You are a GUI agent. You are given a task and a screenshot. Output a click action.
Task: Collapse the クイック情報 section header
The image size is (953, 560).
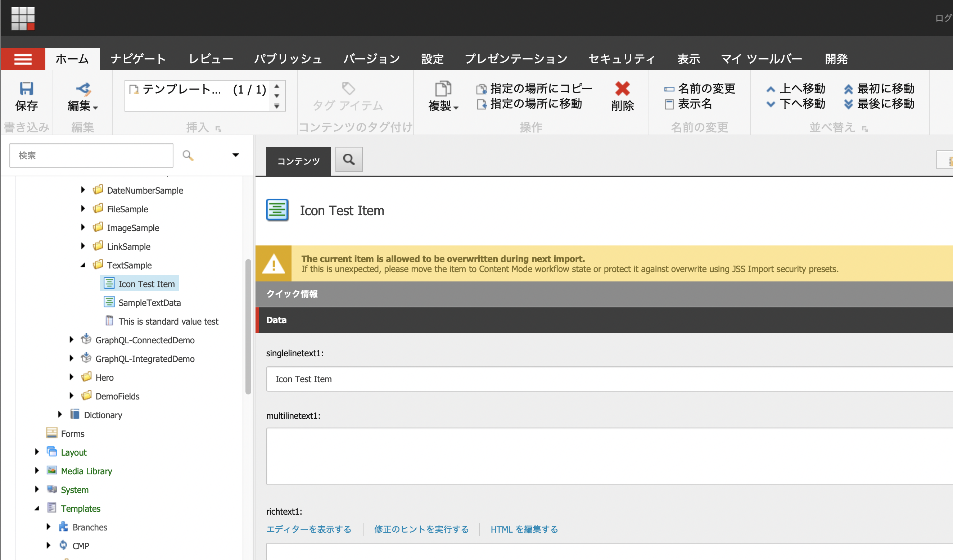[604, 294]
